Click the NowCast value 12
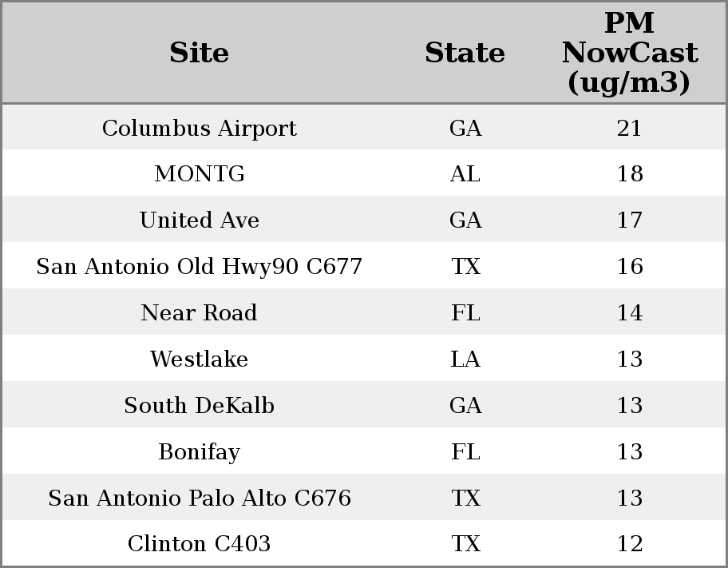 [629, 543]
